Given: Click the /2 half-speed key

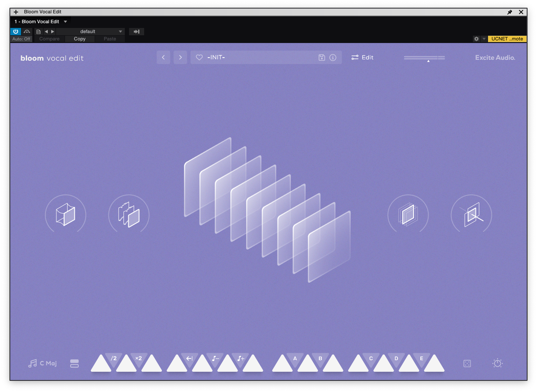Looking at the screenshot, I should pyautogui.click(x=114, y=358).
